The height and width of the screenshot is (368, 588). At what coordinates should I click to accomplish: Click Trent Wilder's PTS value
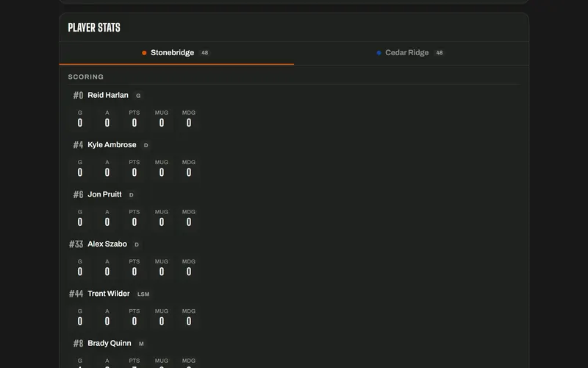pyautogui.click(x=135, y=321)
